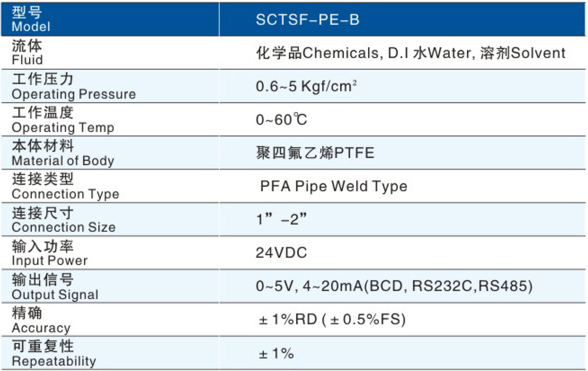Click the 24VDC value
Image resolution: width=588 pixels, height=371 pixels.
coord(282,253)
